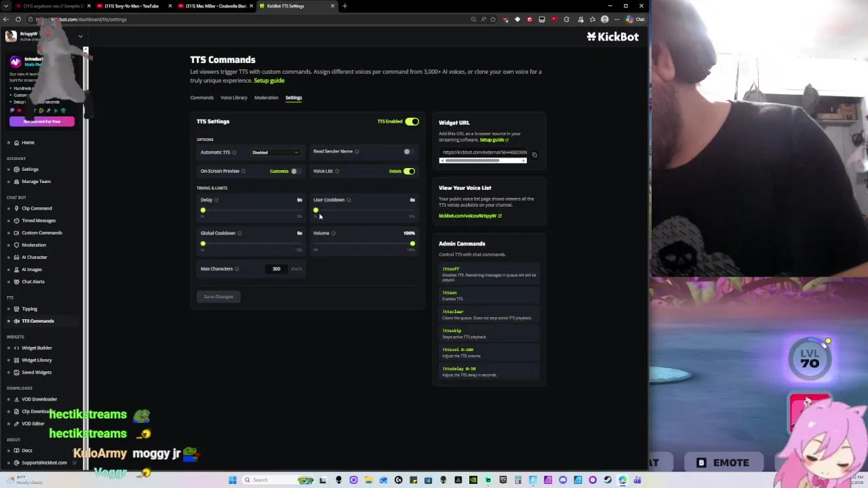Open Chat Alerts page
The image size is (868, 488).
(x=33, y=281)
